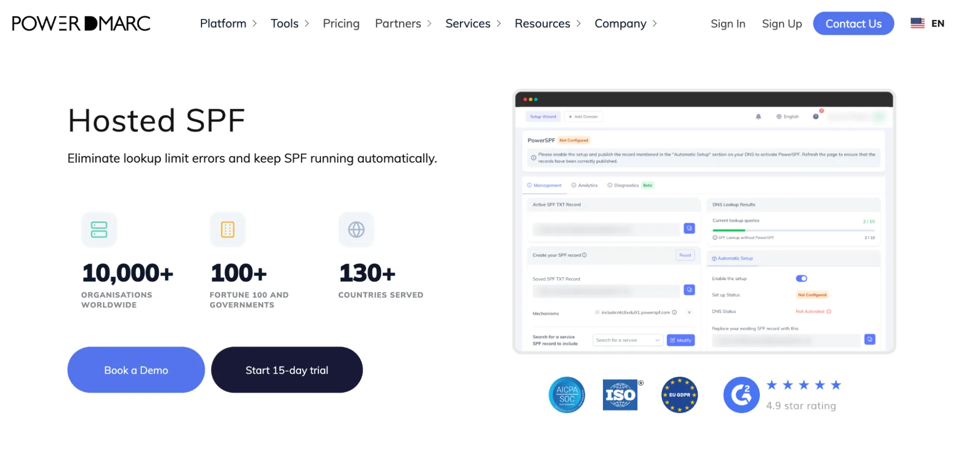Open the Company menu

tap(621, 24)
